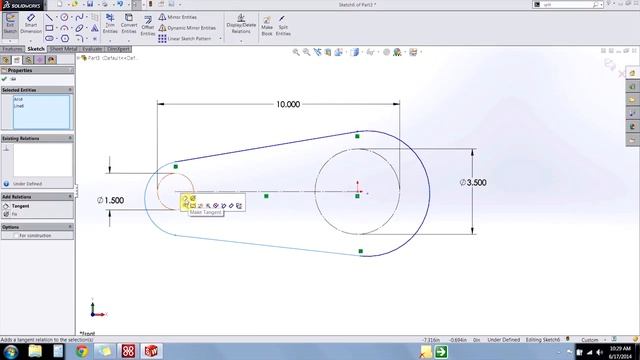Viewport: 640px width, 360px height.
Task: Click the Trim Entities tool
Action: click(110, 24)
